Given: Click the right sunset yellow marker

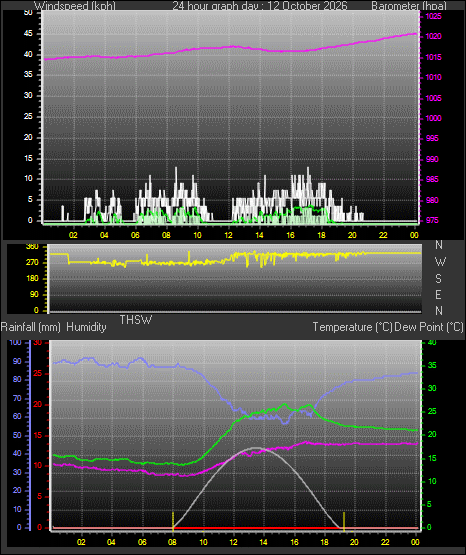Looking at the screenshot, I should tap(344, 521).
